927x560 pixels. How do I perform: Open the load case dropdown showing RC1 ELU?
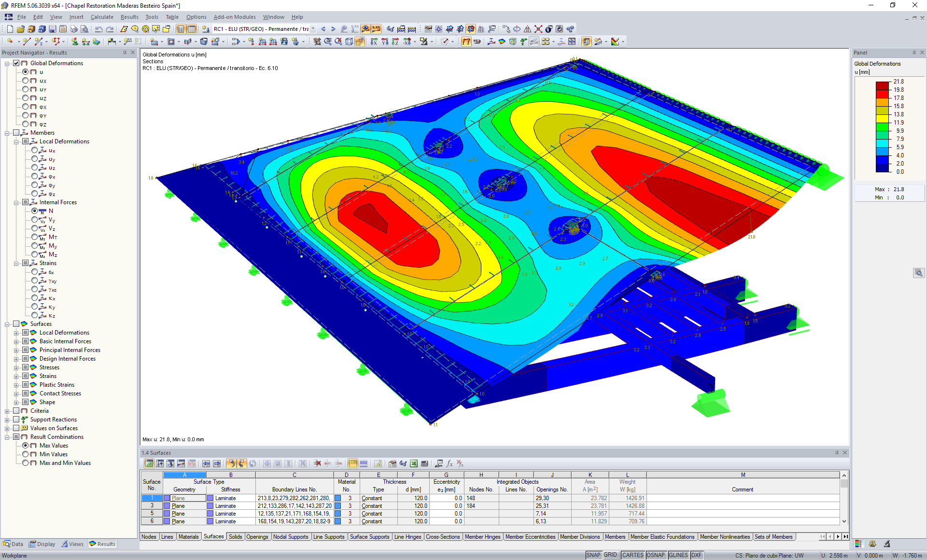click(314, 28)
